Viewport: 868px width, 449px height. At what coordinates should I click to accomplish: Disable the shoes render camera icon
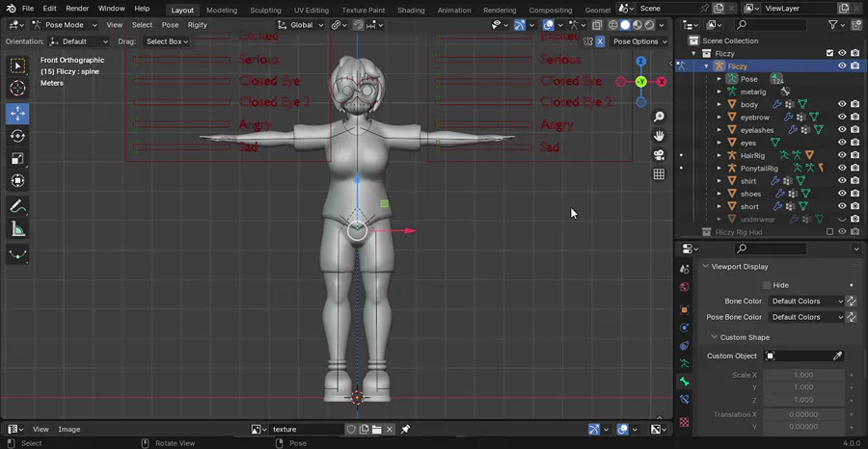[x=855, y=194]
